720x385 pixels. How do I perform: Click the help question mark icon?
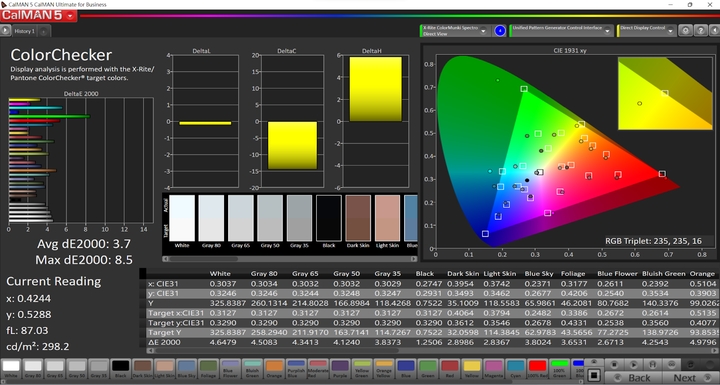pos(700,31)
